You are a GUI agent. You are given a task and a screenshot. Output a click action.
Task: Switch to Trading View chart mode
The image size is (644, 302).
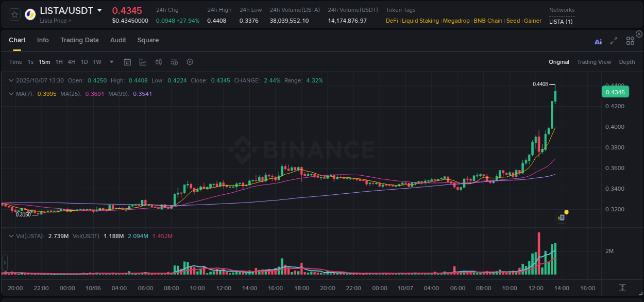594,62
